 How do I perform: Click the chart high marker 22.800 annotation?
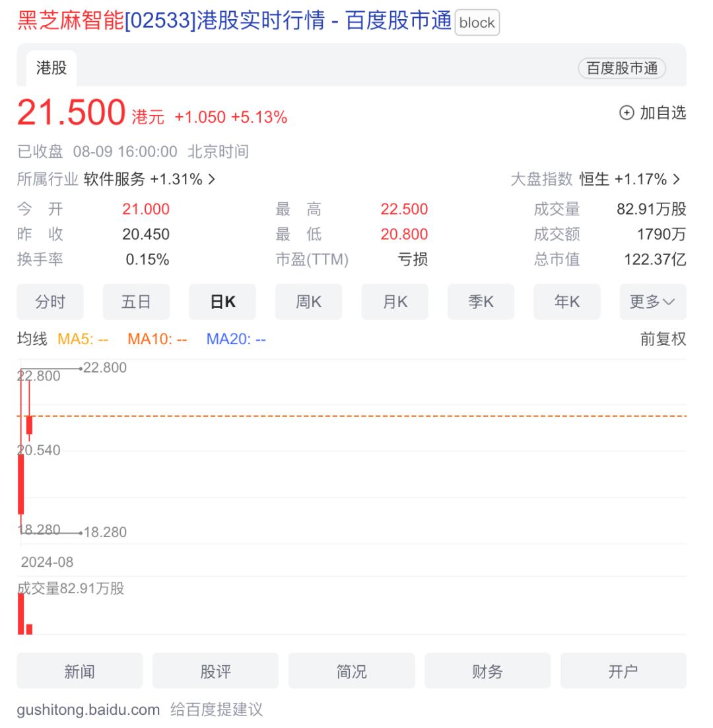click(x=105, y=368)
